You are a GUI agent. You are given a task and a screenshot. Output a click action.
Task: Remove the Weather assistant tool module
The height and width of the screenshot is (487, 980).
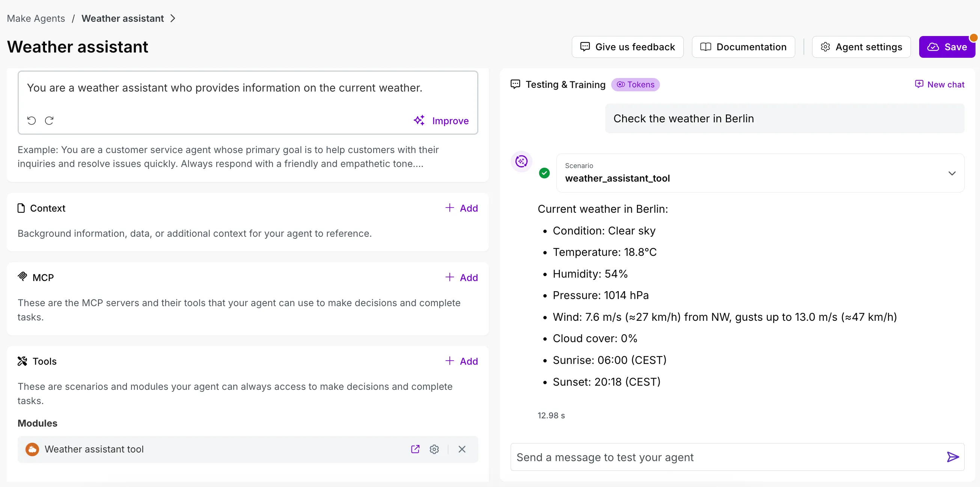click(x=462, y=449)
